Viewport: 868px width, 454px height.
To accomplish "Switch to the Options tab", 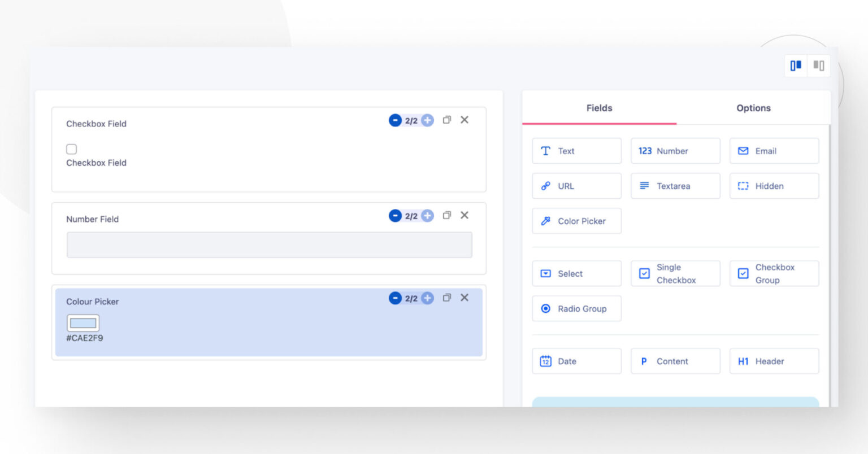I will click(x=753, y=108).
